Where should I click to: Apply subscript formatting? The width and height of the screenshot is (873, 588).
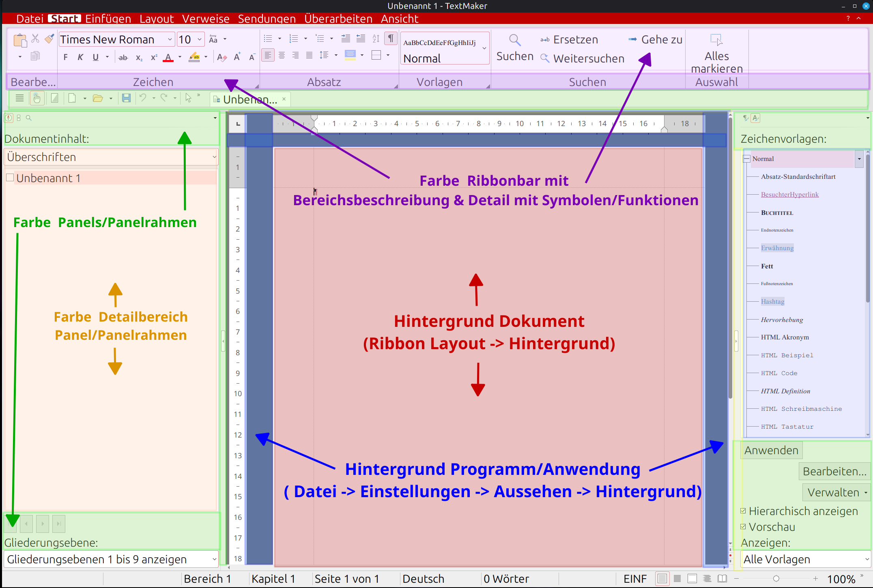[x=139, y=58]
